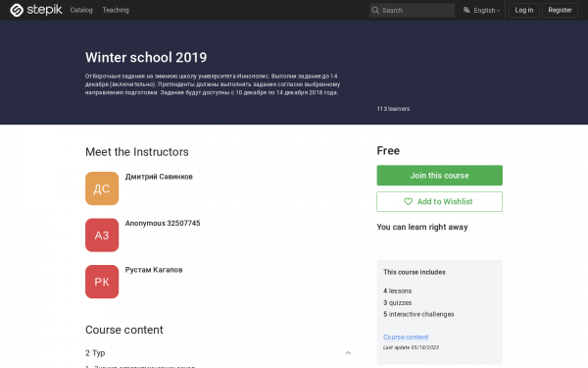Click the Log in button

pos(524,10)
